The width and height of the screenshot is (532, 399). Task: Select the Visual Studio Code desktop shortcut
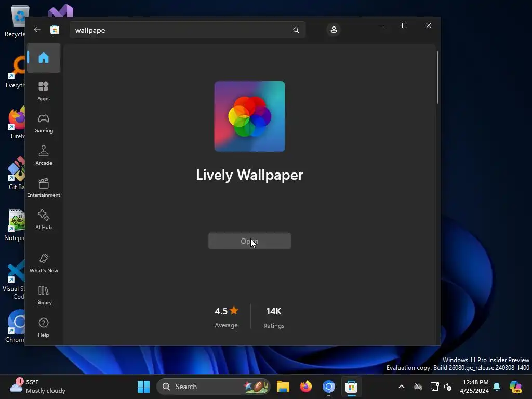tap(14, 280)
